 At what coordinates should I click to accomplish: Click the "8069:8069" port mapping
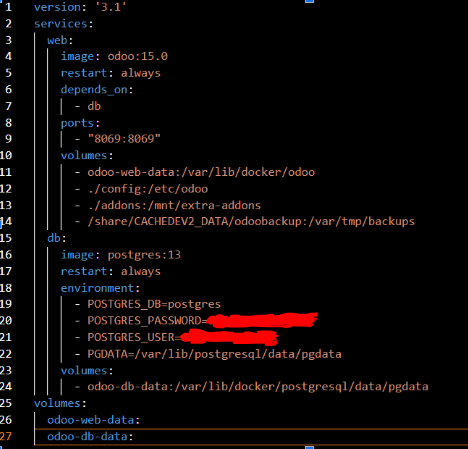124,139
